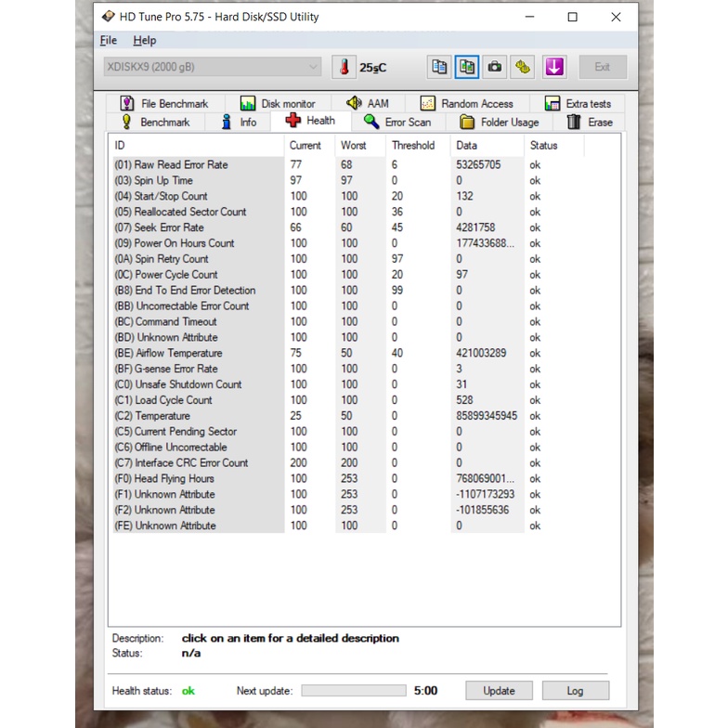Click the Log button

pos(576,691)
